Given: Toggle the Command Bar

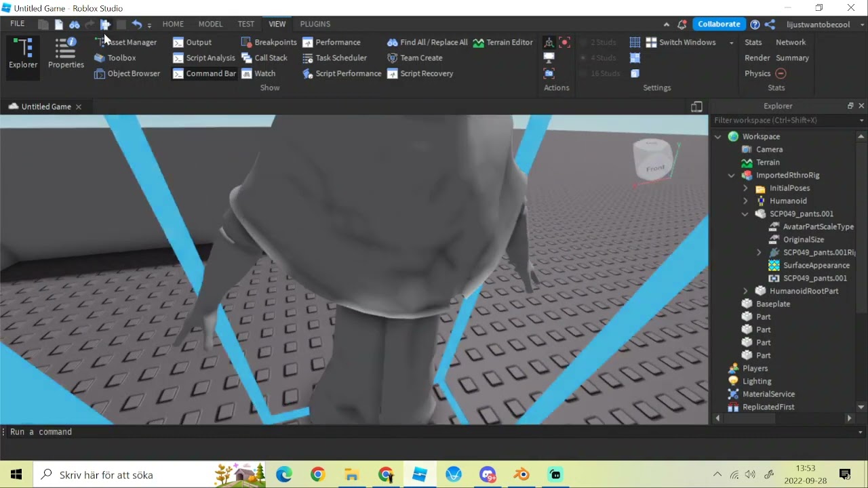Looking at the screenshot, I should [x=204, y=73].
